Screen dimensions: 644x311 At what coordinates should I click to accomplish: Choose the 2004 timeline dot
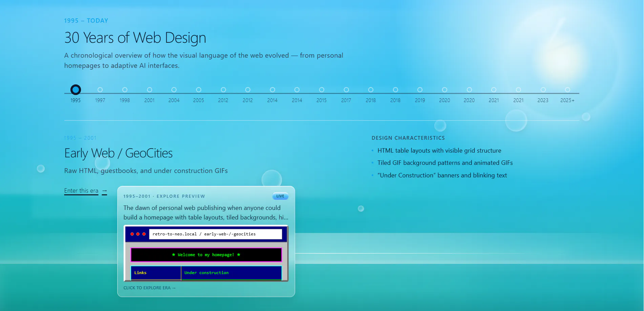(x=174, y=90)
